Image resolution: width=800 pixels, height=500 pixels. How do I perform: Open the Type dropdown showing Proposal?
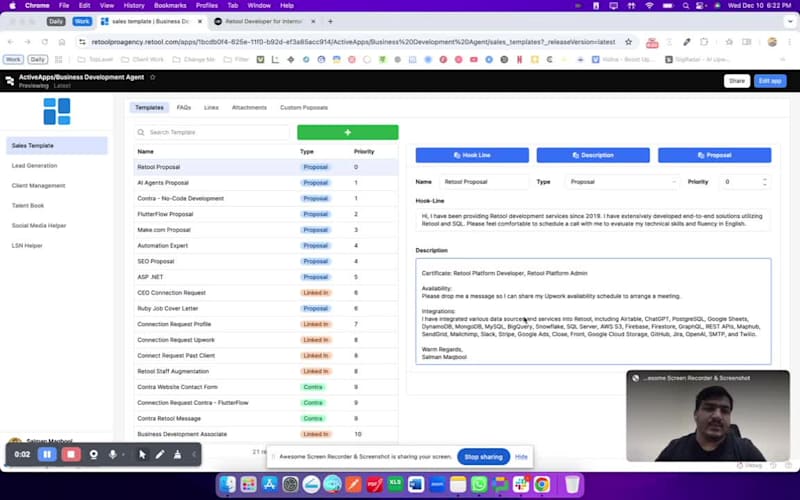pos(622,182)
